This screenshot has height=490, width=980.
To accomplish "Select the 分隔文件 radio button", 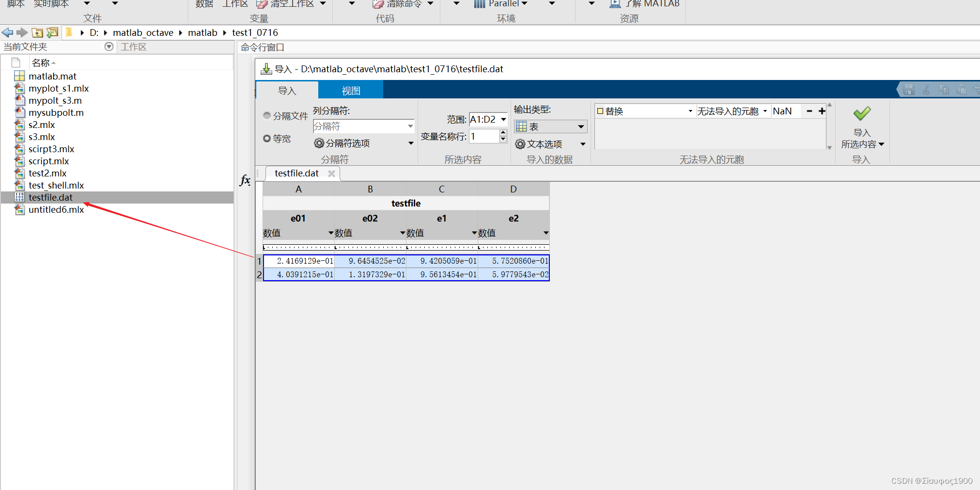I will (x=267, y=115).
